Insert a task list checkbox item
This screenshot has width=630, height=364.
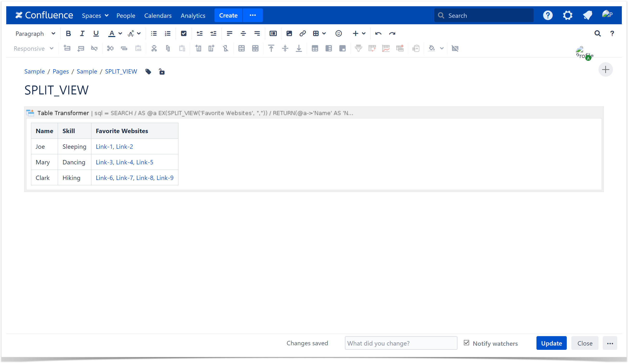[x=184, y=33]
